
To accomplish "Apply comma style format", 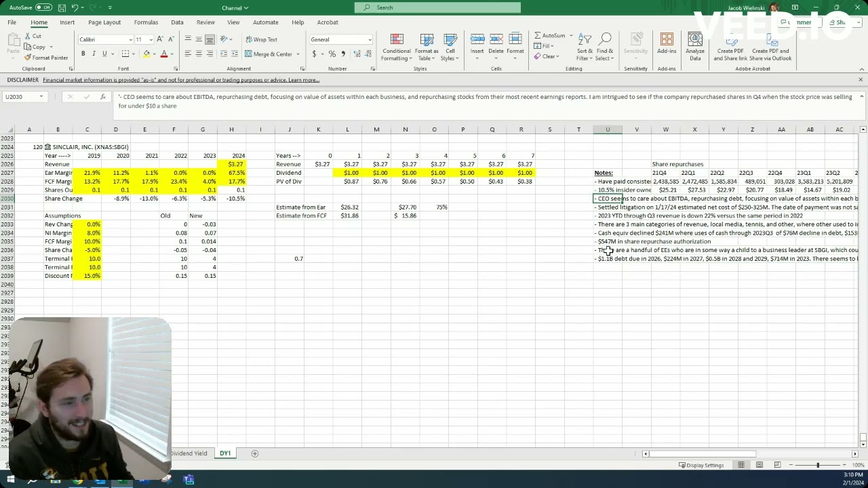I will coord(342,54).
